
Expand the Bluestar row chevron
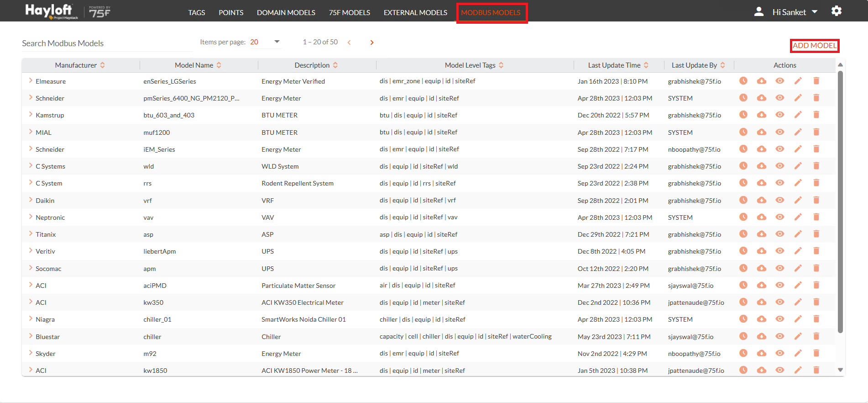coord(31,336)
